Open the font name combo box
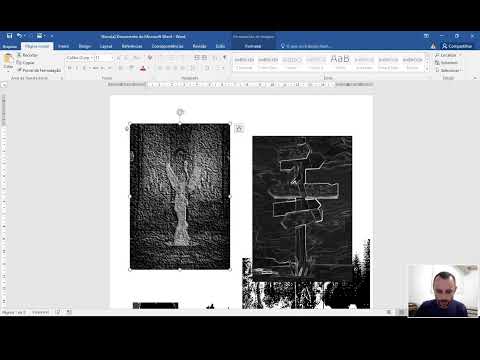Image resolution: width=480 pixels, height=360 pixels. click(79, 58)
